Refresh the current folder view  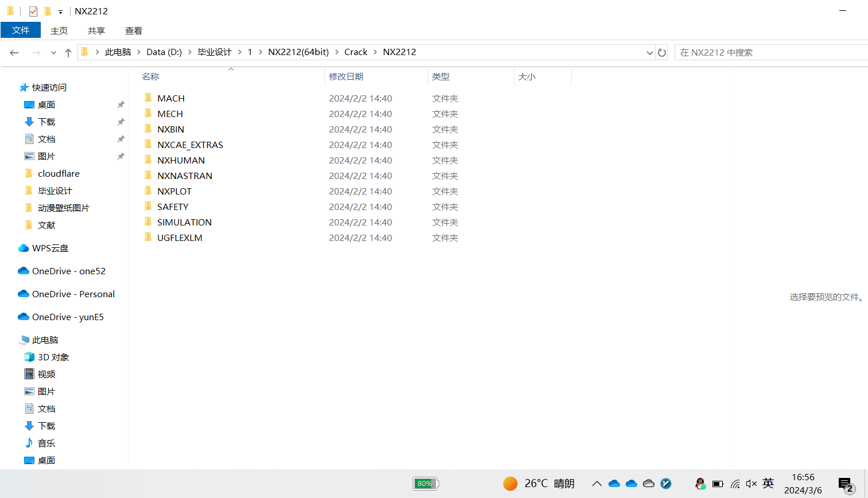(x=662, y=53)
